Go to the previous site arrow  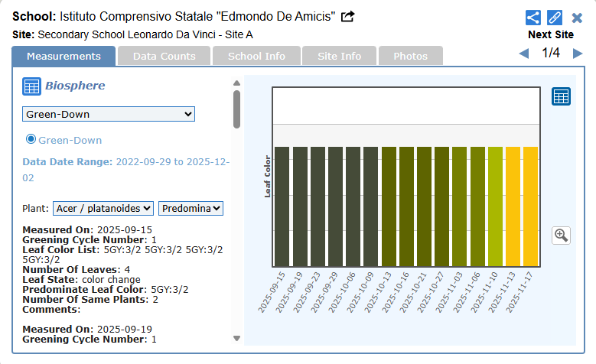(x=524, y=54)
